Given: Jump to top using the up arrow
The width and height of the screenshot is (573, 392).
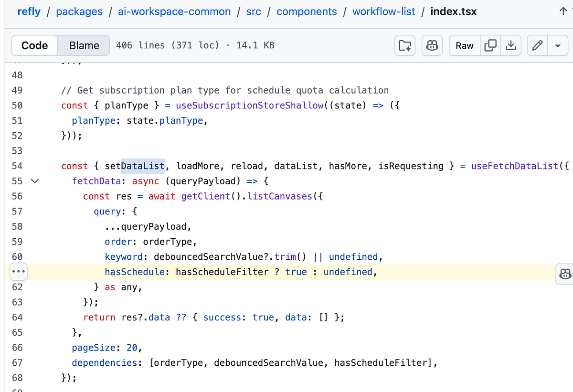Looking at the screenshot, I should click(x=563, y=12).
